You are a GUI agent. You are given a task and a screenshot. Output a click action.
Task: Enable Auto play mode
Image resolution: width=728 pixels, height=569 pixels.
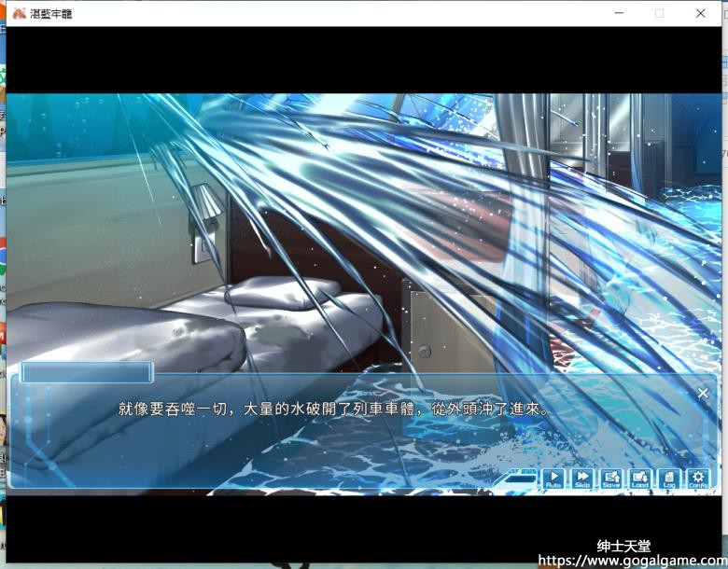click(x=553, y=479)
